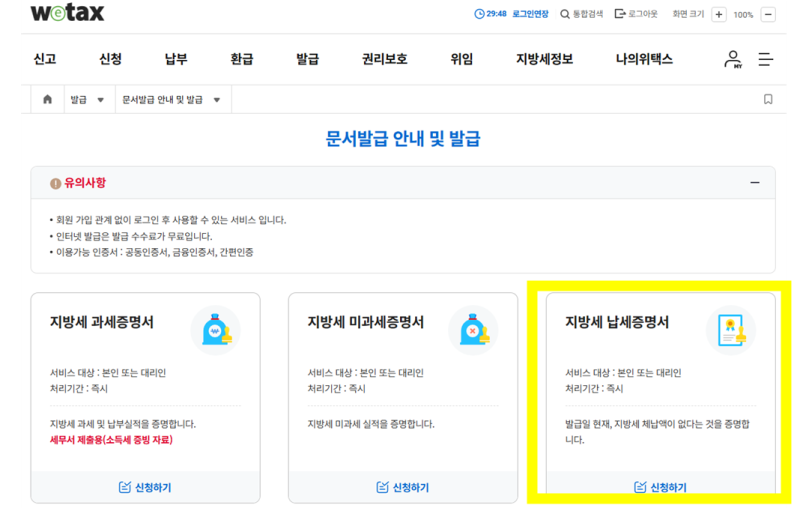Open the 발급 top menu

click(308, 59)
